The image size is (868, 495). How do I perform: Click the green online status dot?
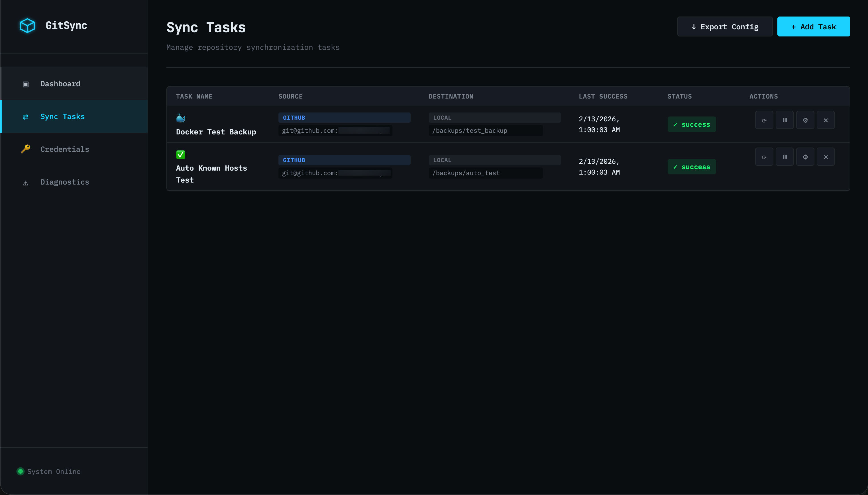coord(21,471)
